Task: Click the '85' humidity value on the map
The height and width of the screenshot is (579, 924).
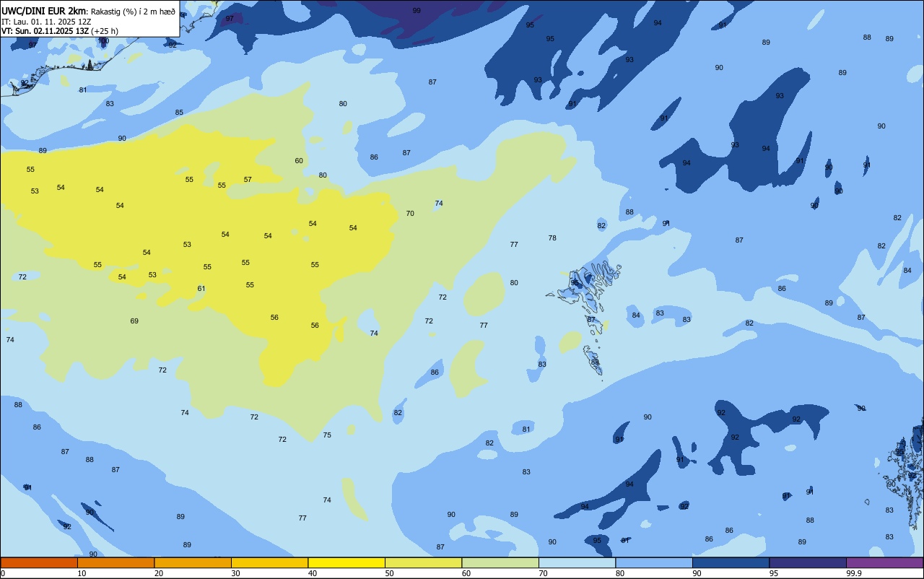Action: [179, 112]
